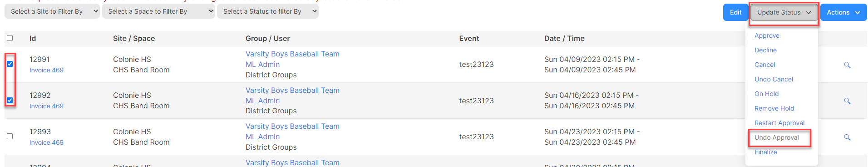Select Decline in the status menu
Viewport: 868px width, 167px height.
[x=765, y=50]
